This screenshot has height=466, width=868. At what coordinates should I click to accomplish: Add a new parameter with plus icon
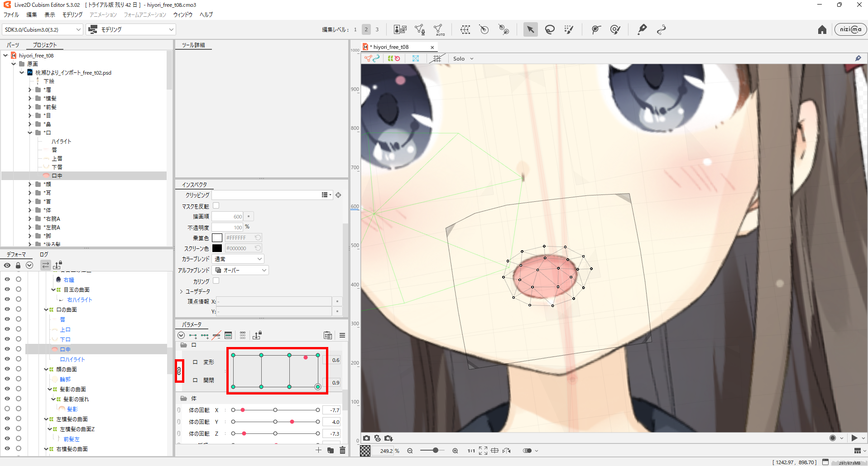point(318,450)
